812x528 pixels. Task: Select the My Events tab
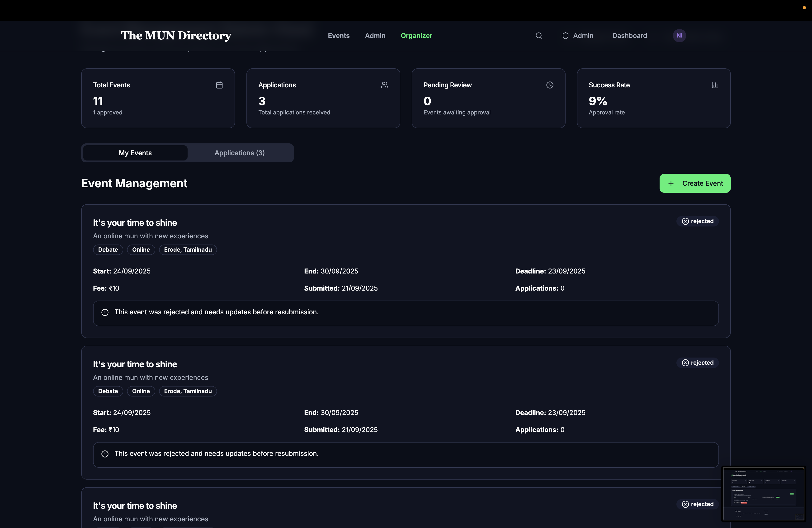click(x=135, y=153)
